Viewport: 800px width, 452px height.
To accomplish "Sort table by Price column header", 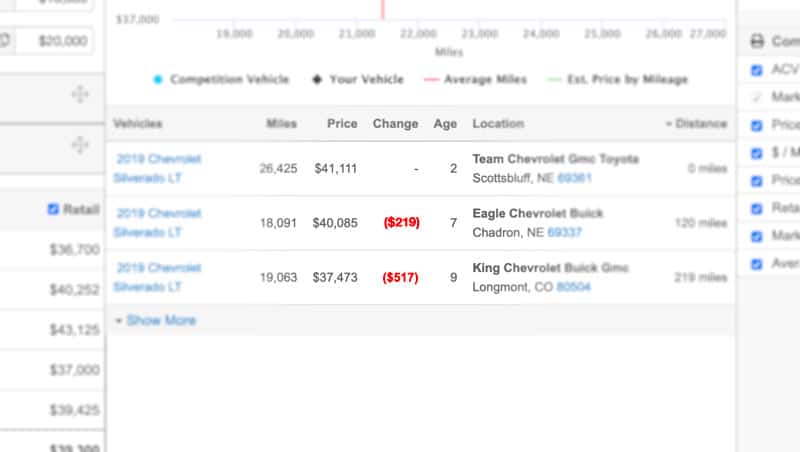I will pyautogui.click(x=342, y=123).
